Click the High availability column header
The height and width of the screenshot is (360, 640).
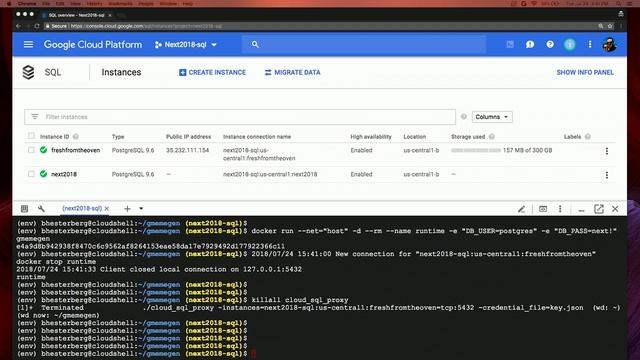point(371,137)
